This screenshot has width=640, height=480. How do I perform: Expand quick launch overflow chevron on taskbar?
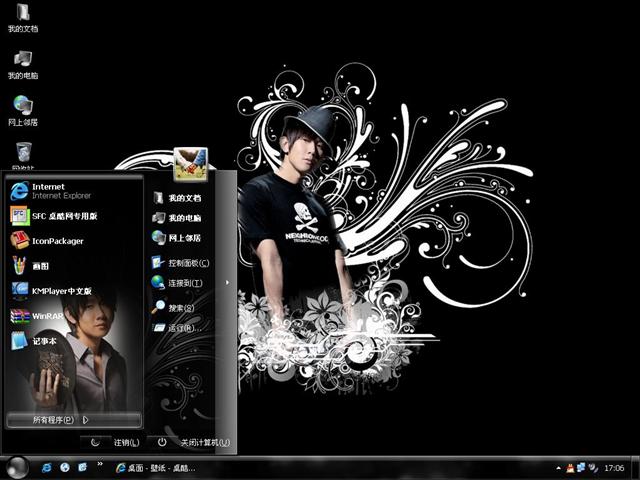(x=100, y=467)
